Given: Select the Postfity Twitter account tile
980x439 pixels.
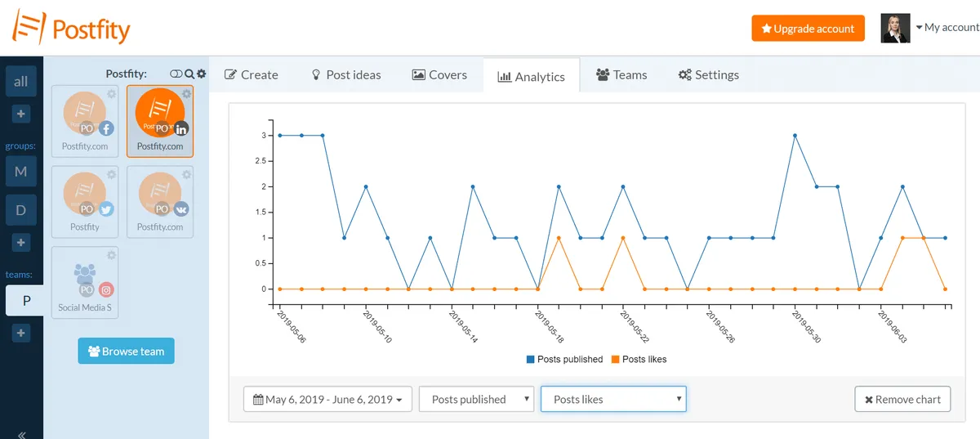Looking at the screenshot, I should pos(85,202).
